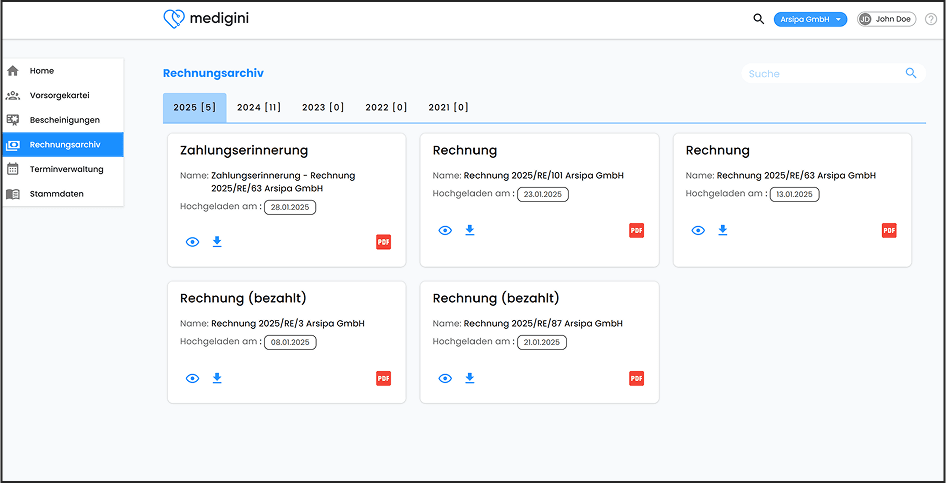
Task: Click name text Rechnung 2025/RE/101 Arsipa GmbH
Action: pyautogui.click(x=544, y=175)
